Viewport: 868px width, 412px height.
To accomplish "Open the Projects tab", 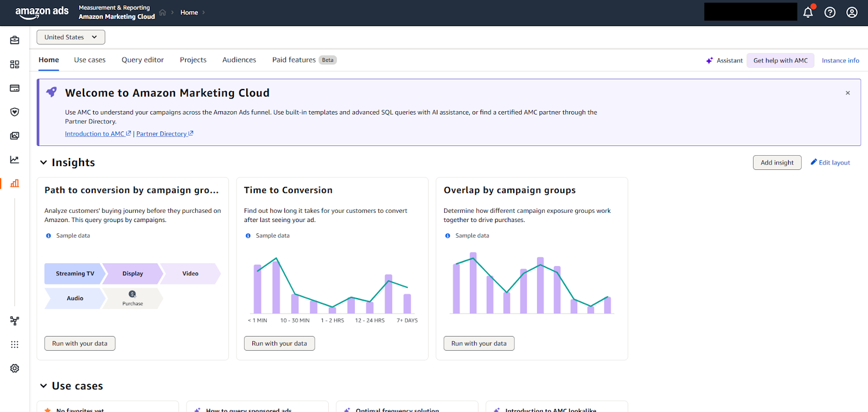I will click(x=193, y=60).
